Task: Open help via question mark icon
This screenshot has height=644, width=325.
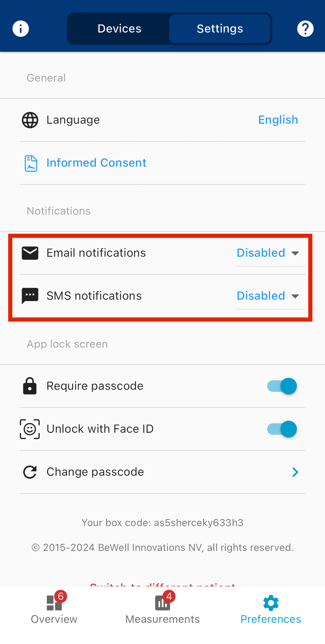Action: click(305, 29)
